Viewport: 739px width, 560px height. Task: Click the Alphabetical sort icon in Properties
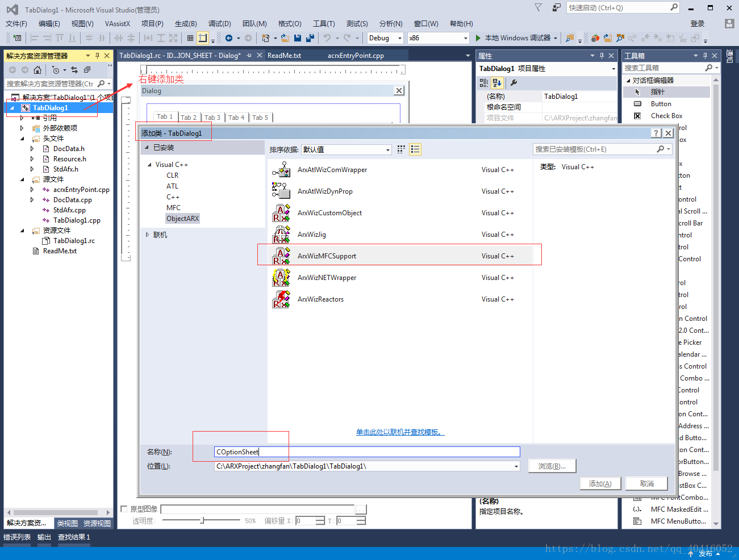pos(497,82)
